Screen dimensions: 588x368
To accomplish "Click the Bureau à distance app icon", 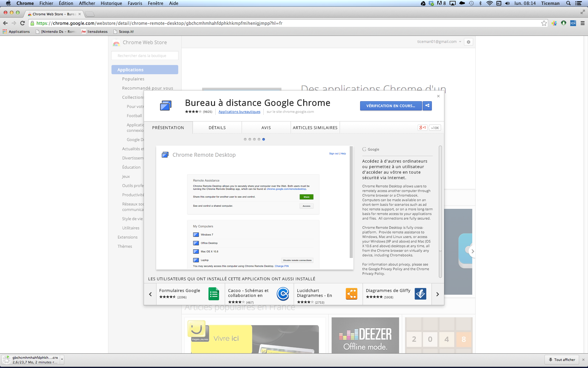I will (x=166, y=106).
